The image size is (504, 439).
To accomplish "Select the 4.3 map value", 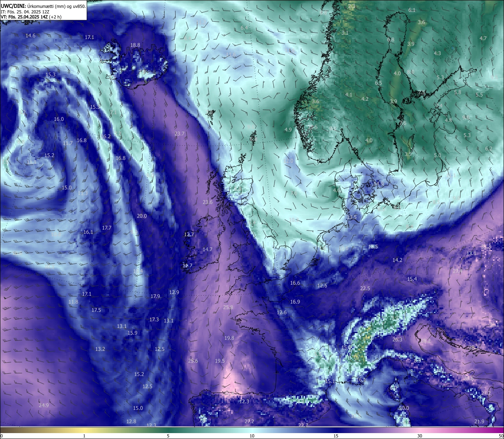I will click(x=437, y=53).
